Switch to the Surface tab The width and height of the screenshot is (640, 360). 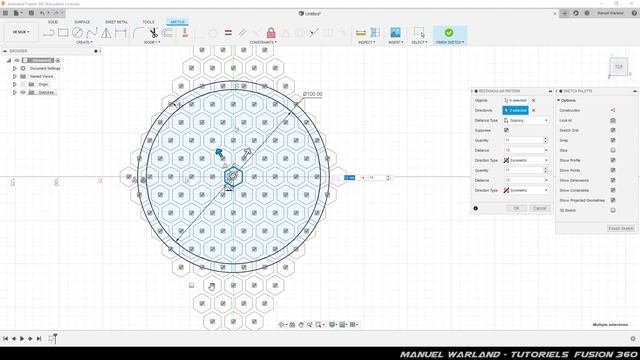pos(82,22)
